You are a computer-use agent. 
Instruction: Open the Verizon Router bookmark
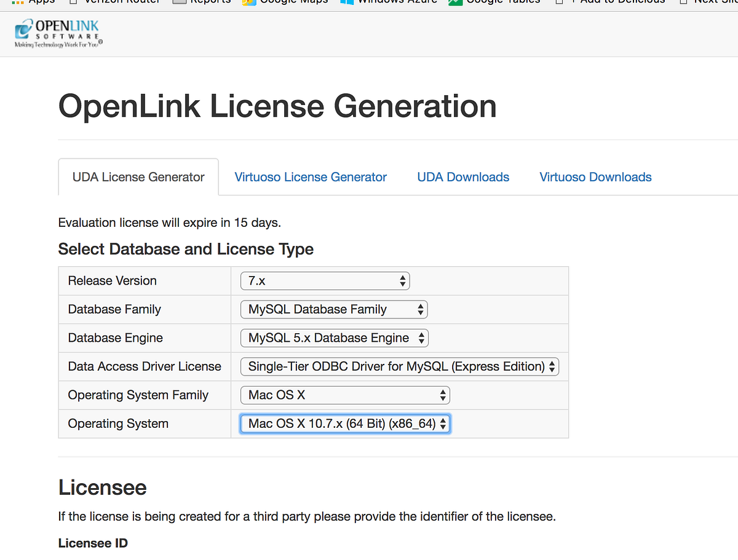[x=114, y=2]
